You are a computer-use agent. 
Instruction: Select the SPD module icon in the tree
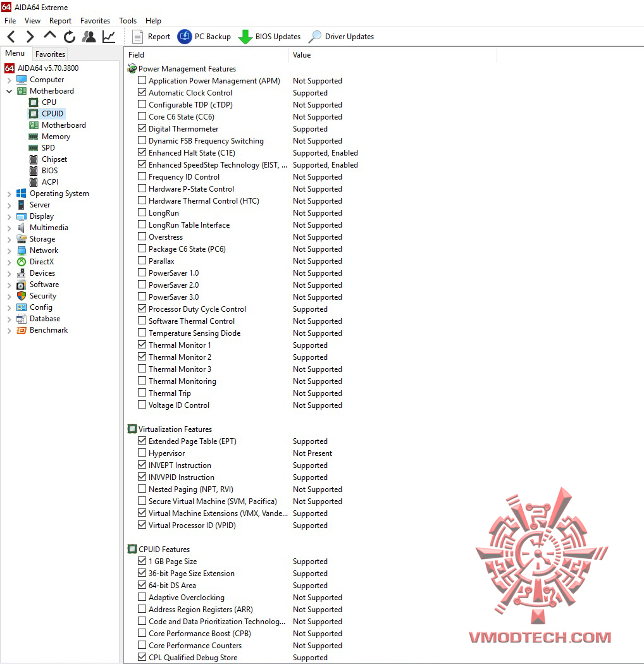(x=34, y=148)
